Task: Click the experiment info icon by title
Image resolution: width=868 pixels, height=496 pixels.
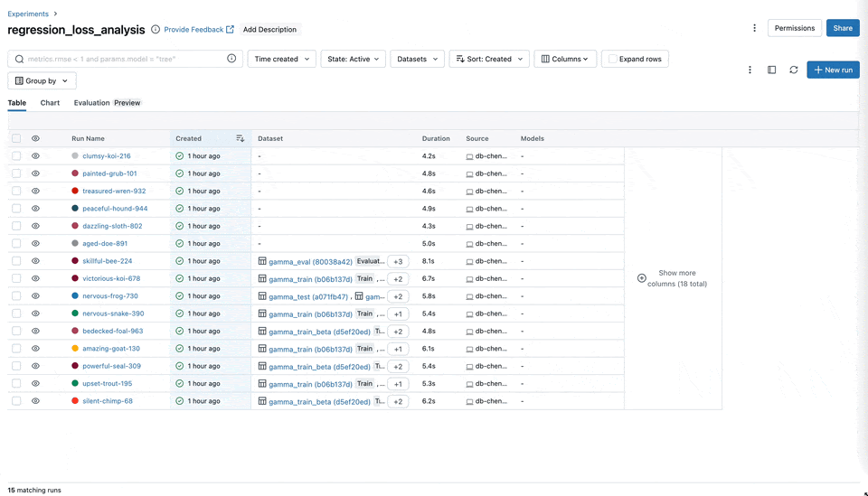Action: [x=156, y=29]
